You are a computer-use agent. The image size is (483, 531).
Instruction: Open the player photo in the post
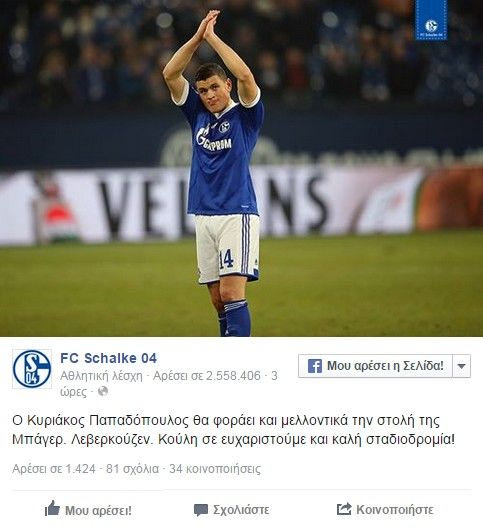[x=242, y=168]
